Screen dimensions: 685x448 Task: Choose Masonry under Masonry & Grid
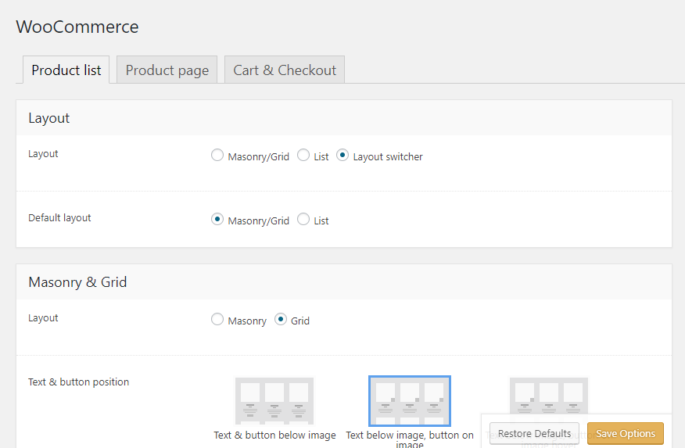pos(218,320)
